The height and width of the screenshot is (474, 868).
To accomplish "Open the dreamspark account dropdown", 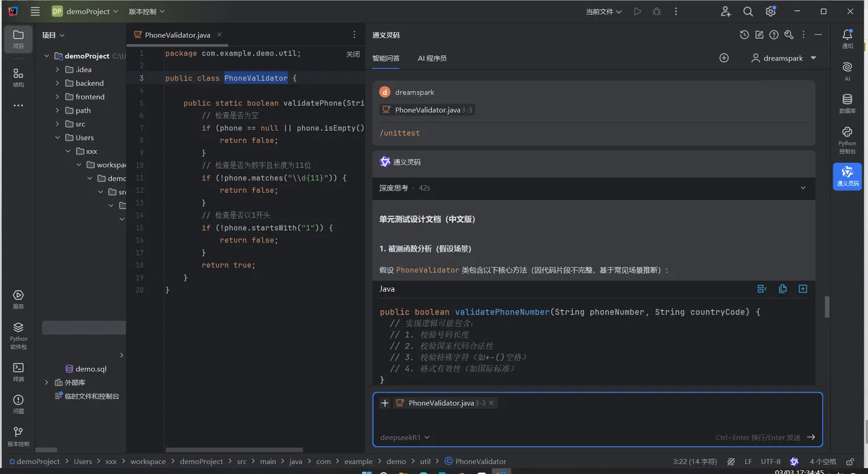I will pos(784,58).
